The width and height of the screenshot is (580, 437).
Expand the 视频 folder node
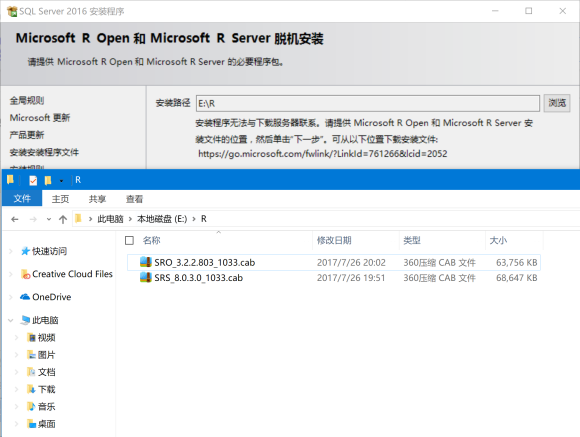17,337
